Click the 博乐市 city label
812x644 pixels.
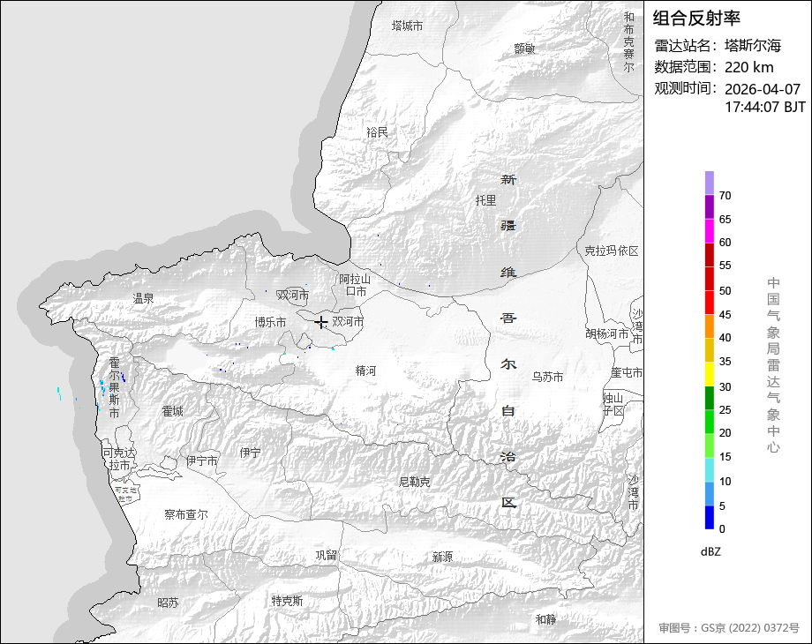pos(270,322)
